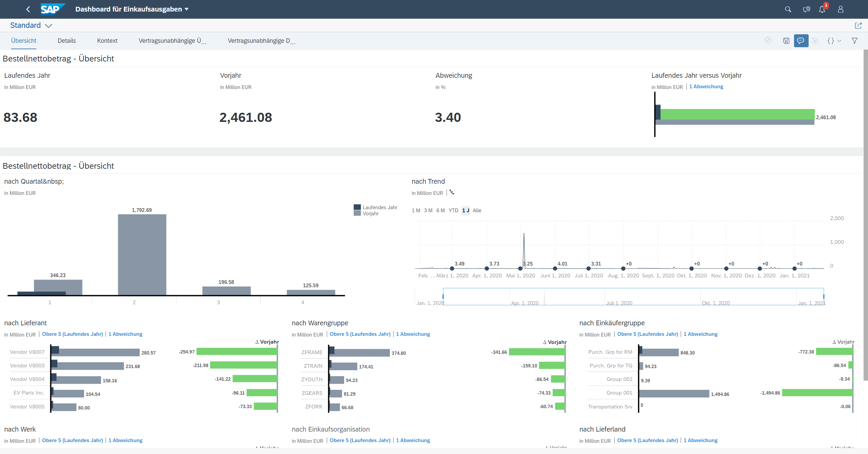This screenshot has width=868, height=454.
Task: Click the filter funnel icon
Action: coord(855,41)
